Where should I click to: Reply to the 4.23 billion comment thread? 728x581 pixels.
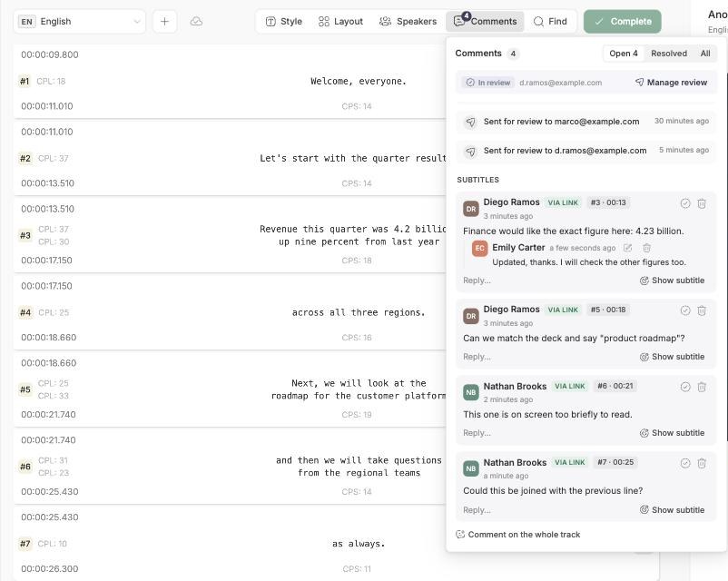click(477, 280)
